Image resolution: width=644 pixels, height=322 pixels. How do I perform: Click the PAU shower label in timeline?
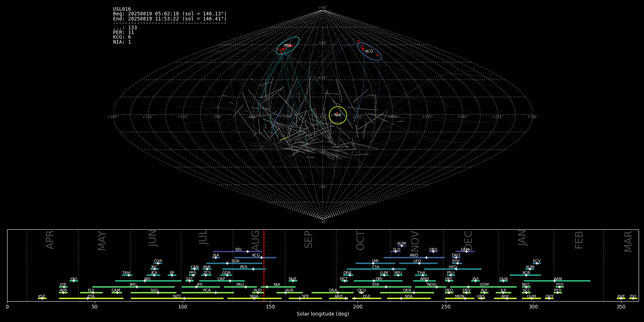(x=240, y=285)
